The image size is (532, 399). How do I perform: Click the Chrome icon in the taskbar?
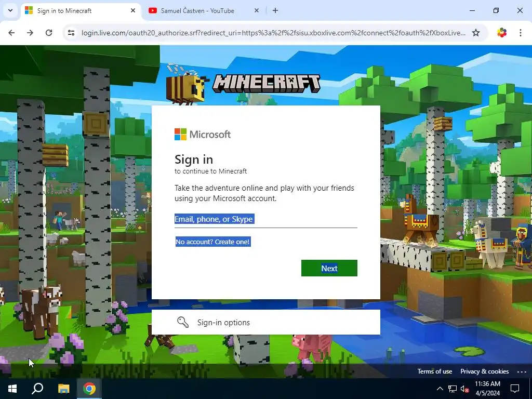click(x=89, y=389)
